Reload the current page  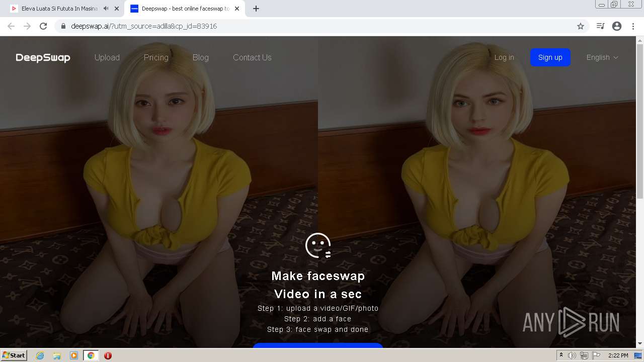[43, 26]
